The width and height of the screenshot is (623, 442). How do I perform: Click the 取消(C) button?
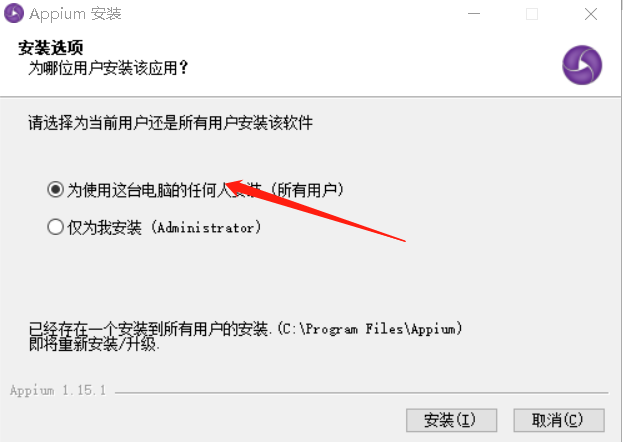(x=559, y=420)
